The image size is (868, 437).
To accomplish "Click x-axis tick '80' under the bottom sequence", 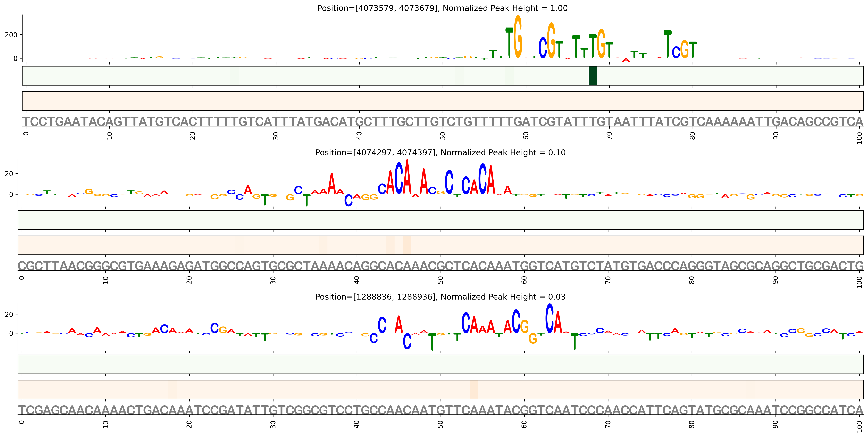I will pyautogui.click(x=692, y=424).
